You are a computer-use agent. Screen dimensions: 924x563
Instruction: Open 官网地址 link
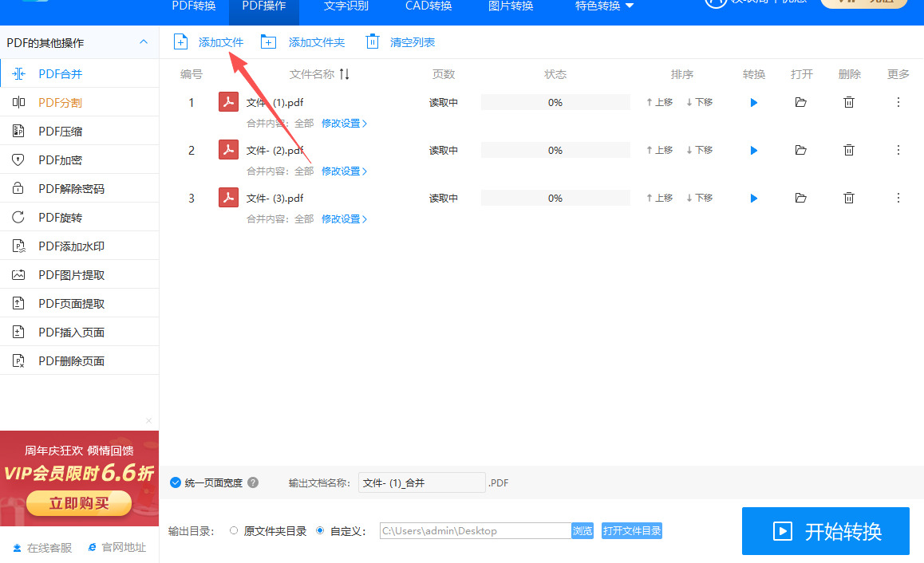[x=116, y=548]
